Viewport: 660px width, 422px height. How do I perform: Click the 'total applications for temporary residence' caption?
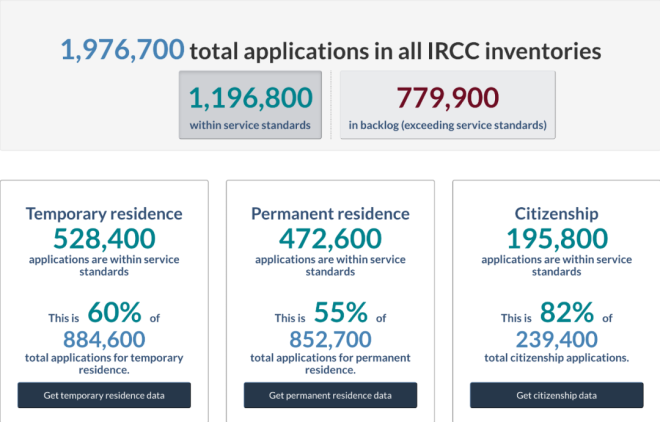(x=104, y=363)
